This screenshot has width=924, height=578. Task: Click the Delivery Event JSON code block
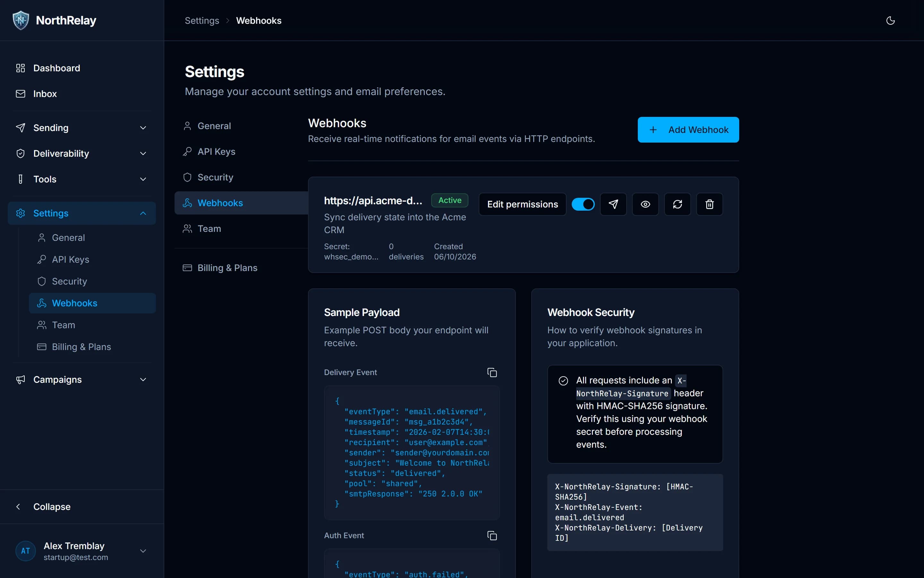coord(412,453)
